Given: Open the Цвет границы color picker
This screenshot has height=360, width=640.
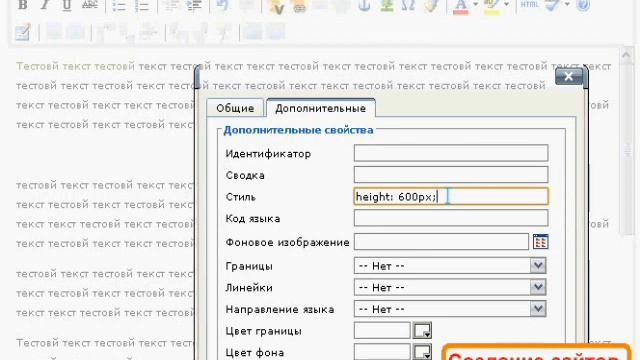Looking at the screenshot, I should coord(422,331).
